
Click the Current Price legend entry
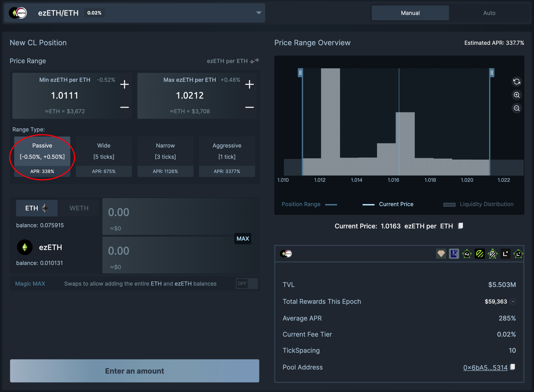(388, 204)
